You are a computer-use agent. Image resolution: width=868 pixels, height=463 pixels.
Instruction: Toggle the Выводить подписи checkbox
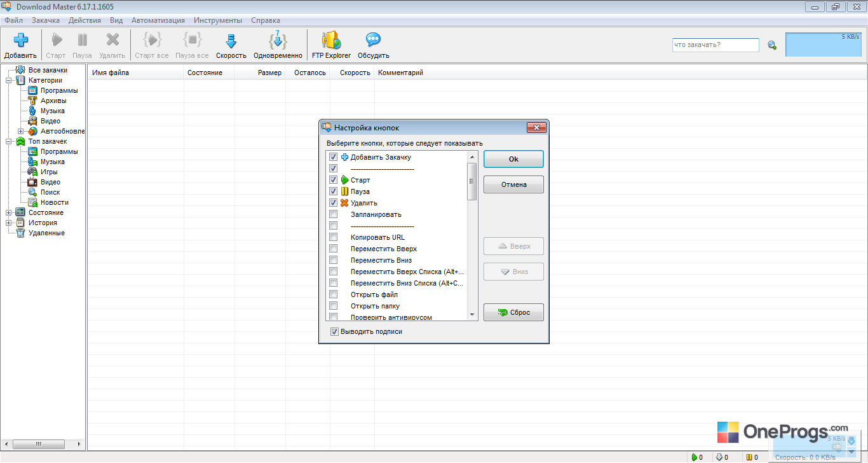[334, 331]
